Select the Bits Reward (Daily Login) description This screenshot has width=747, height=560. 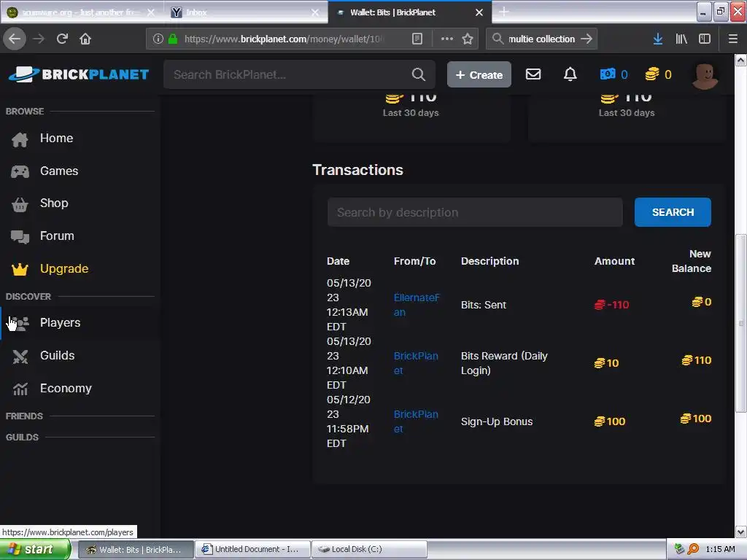point(504,363)
